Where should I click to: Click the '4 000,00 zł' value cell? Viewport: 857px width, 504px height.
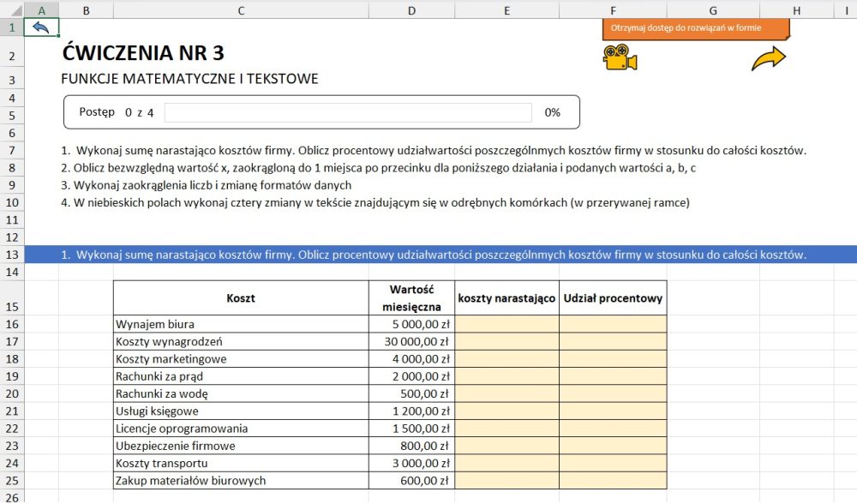click(411, 359)
